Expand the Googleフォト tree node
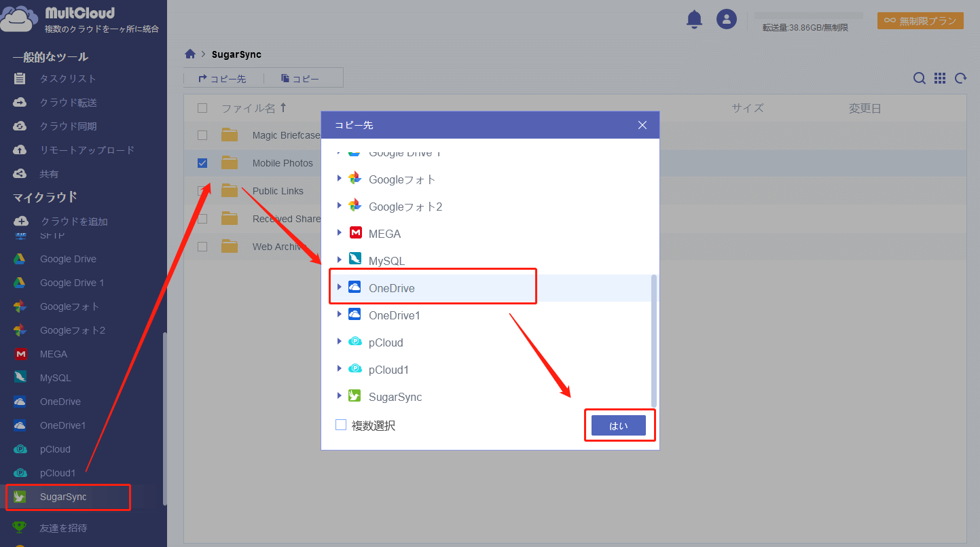 click(340, 179)
